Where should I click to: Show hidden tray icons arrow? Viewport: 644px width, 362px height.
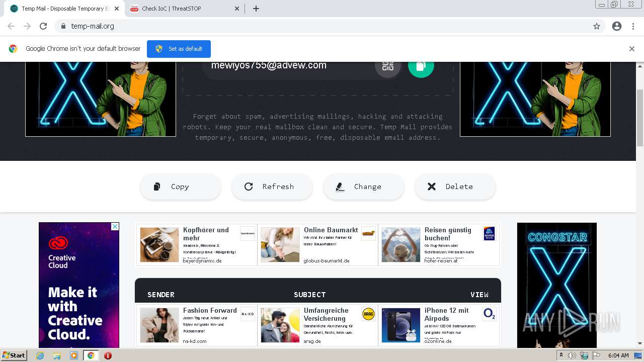coord(561,355)
